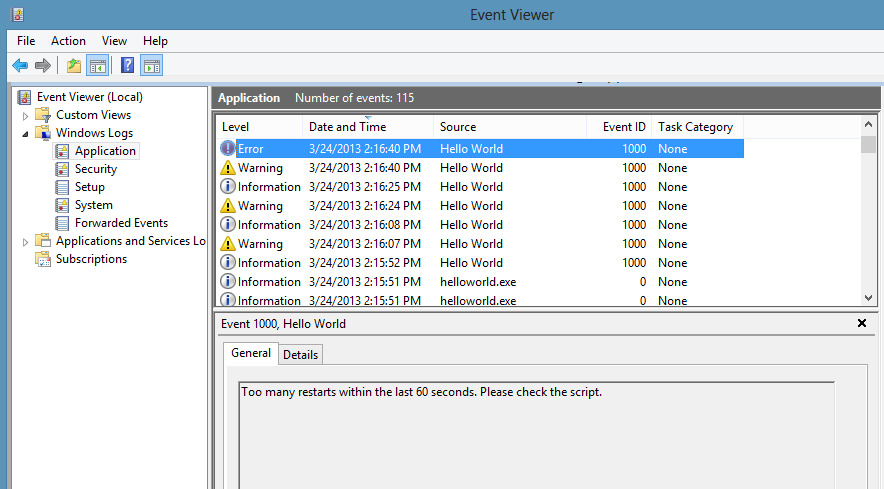Switch to the General tab
This screenshot has width=884, height=489.
pos(251,353)
